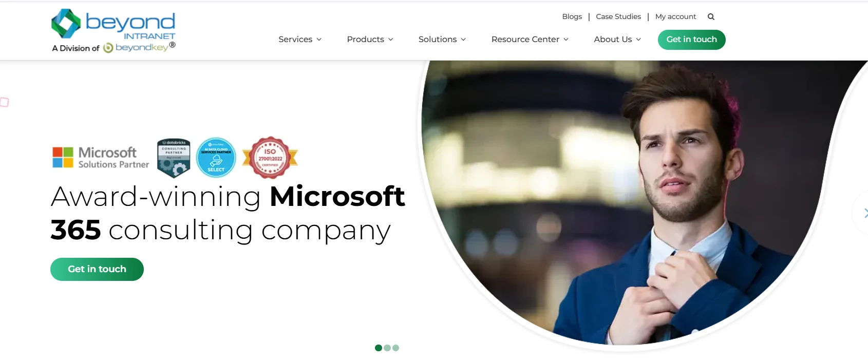This screenshot has height=361, width=868.
Task: Click the Microsoft Solutions Partner logo
Action: point(101,158)
